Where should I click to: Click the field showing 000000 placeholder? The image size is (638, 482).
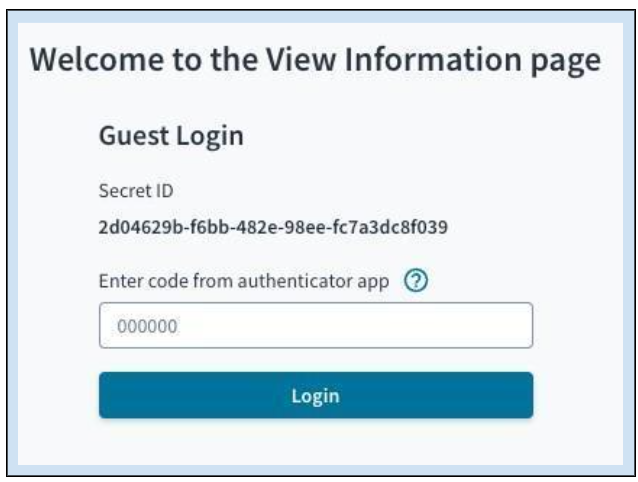(x=315, y=326)
